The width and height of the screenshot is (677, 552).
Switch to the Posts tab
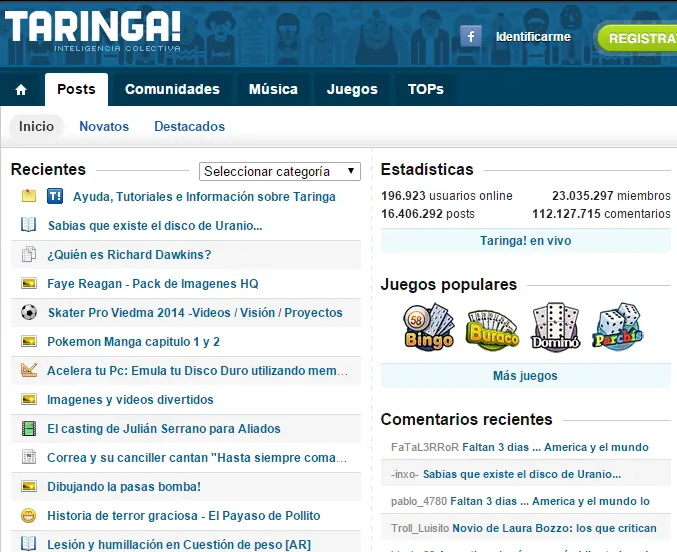[x=76, y=89]
